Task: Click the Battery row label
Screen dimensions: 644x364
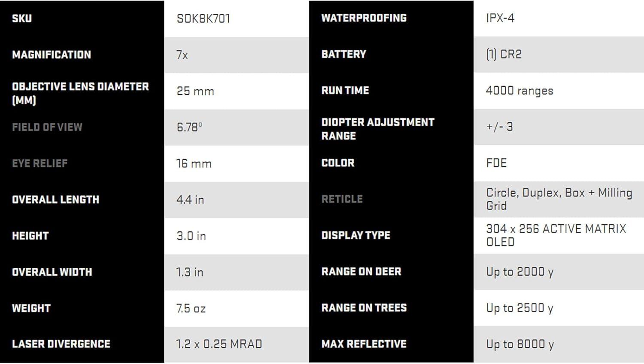Action: click(x=344, y=54)
